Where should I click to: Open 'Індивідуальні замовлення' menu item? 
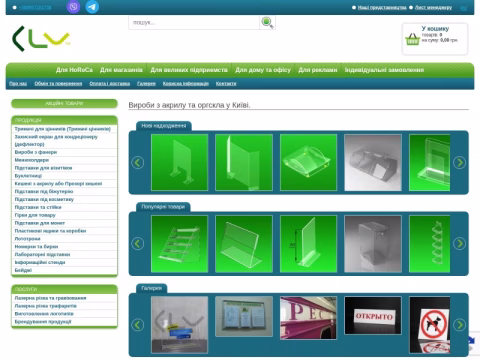tap(384, 70)
